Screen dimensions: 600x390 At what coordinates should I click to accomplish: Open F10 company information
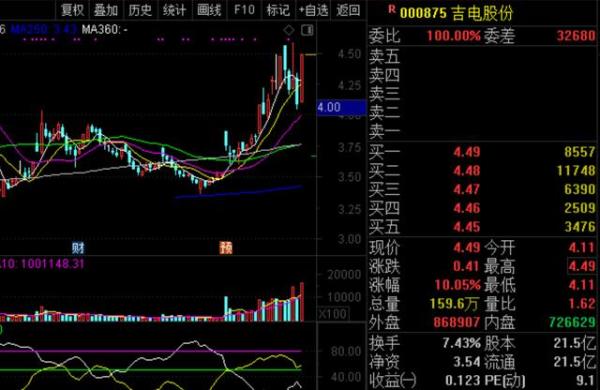click(x=244, y=10)
